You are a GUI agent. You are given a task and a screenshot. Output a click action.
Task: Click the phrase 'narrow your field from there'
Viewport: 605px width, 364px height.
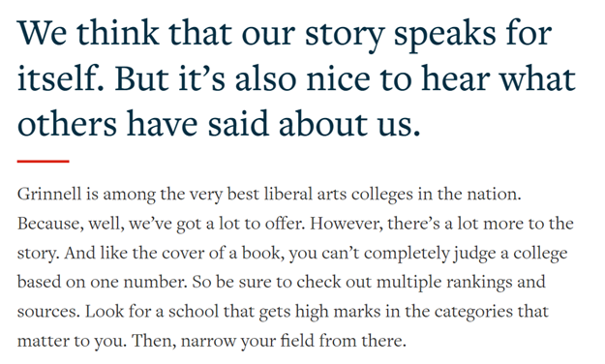tap(293, 341)
